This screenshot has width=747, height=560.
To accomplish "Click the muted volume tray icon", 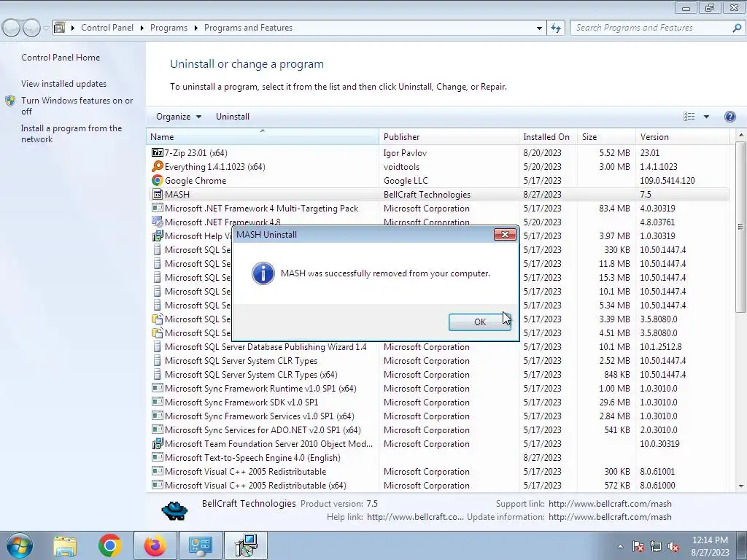I will click(673, 546).
